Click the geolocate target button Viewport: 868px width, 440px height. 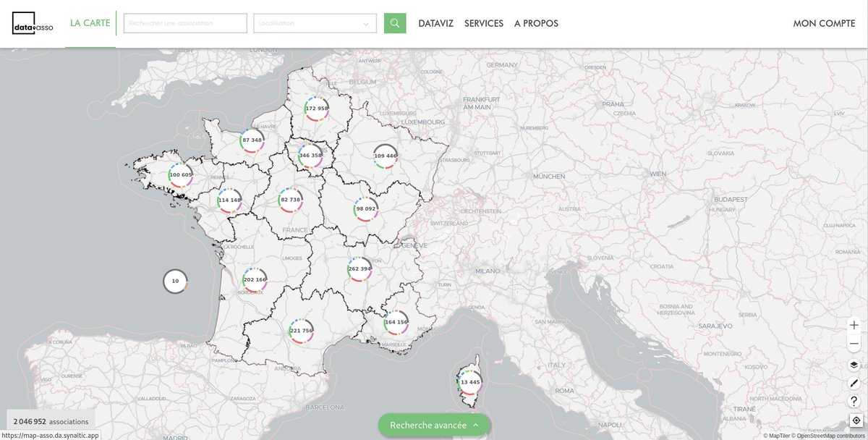856,420
